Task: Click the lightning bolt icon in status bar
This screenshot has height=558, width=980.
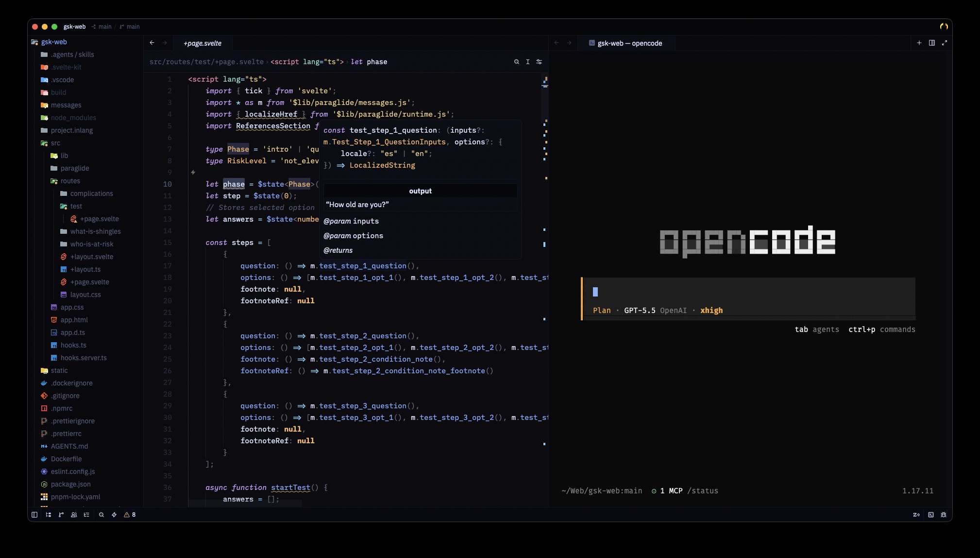Action: click(114, 515)
